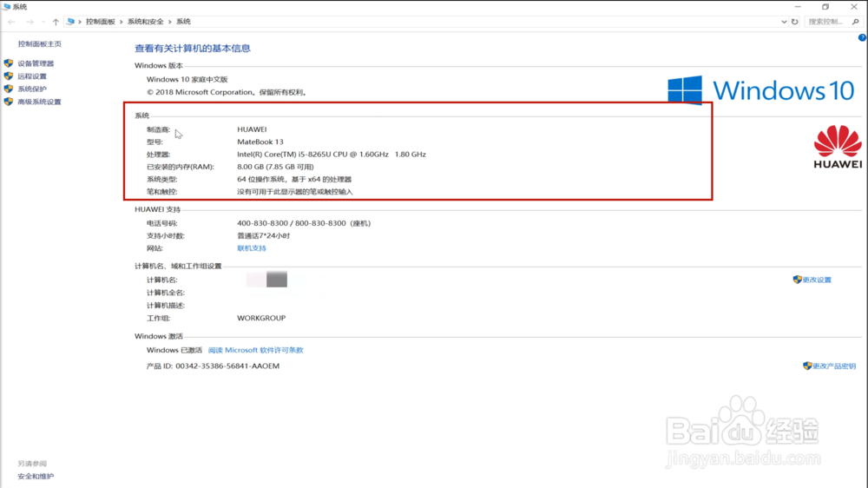Click 更改产品密钥 link
868x488 pixels.
click(833, 366)
